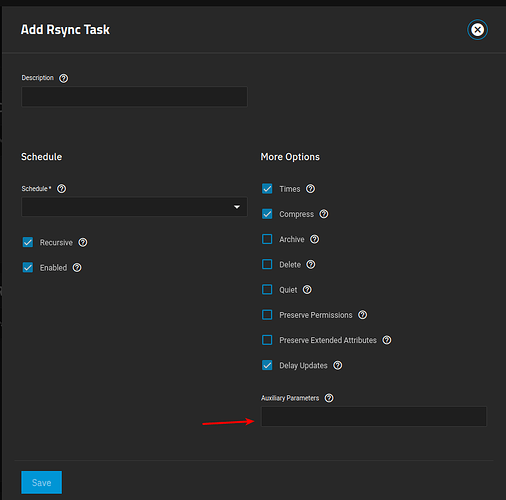Show help for Times option
The width and height of the screenshot is (506, 500).
(x=310, y=189)
